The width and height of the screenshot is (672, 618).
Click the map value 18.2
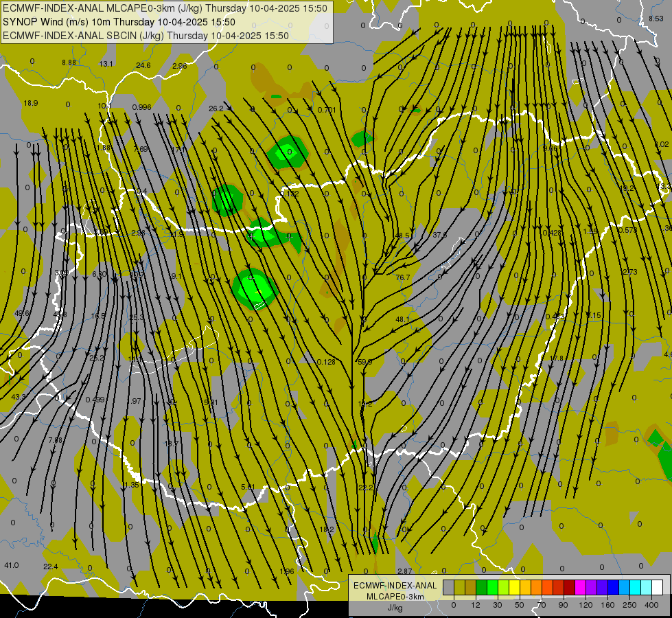pyautogui.click(x=327, y=529)
